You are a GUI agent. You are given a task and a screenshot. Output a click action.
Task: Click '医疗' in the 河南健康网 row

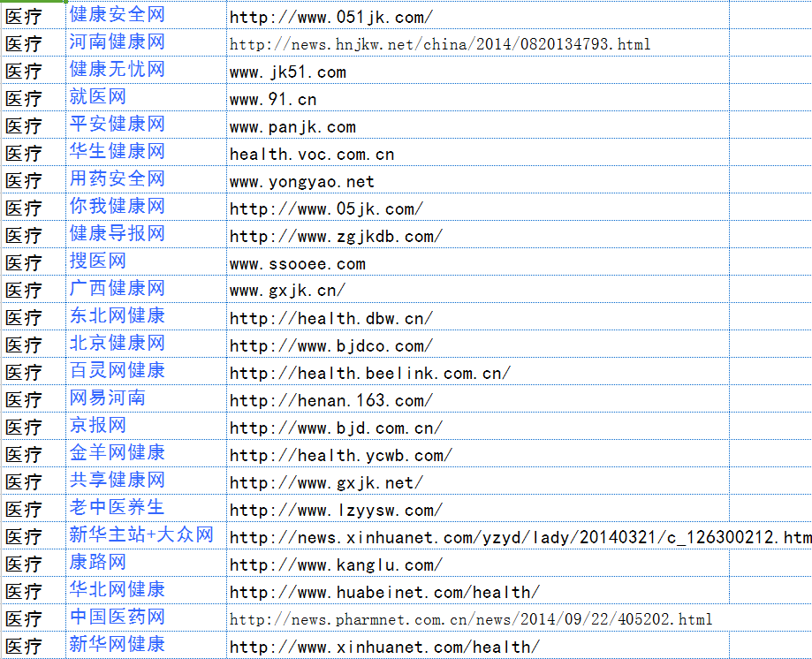34,42
